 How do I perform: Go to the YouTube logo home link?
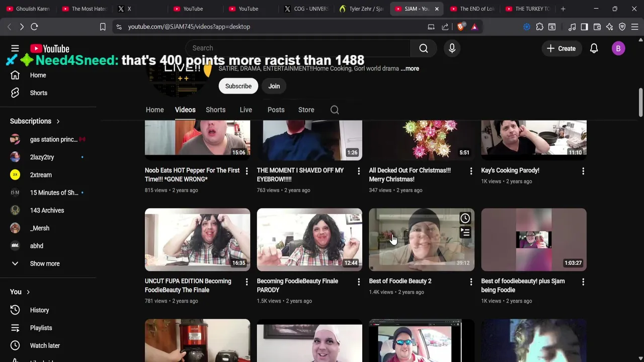click(49, 49)
